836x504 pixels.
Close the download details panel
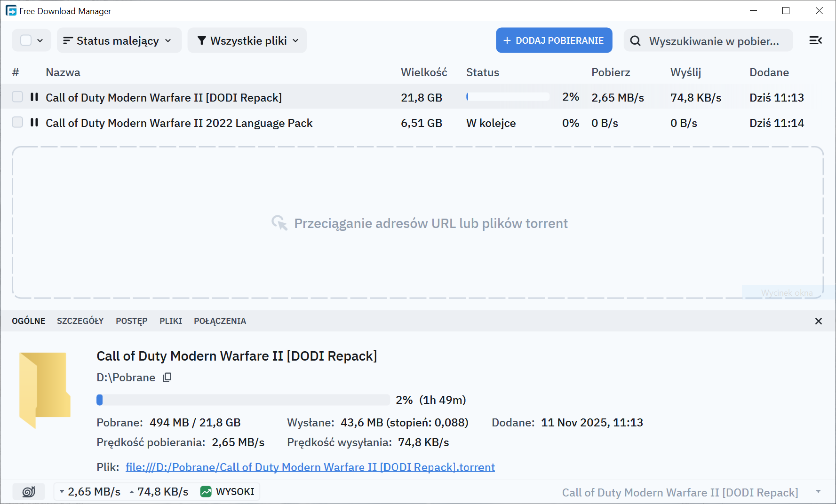click(x=818, y=321)
